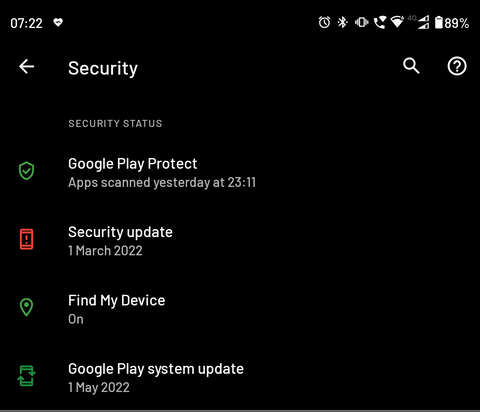Screen dimensions: 480x412
Task: Tap the heart icon in status bar
Action: [58, 22]
